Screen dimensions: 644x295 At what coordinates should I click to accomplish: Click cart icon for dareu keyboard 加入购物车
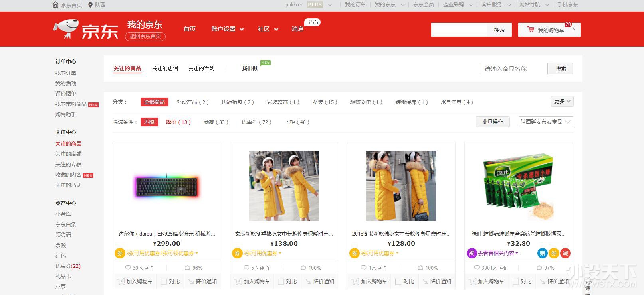(x=121, y=282)
